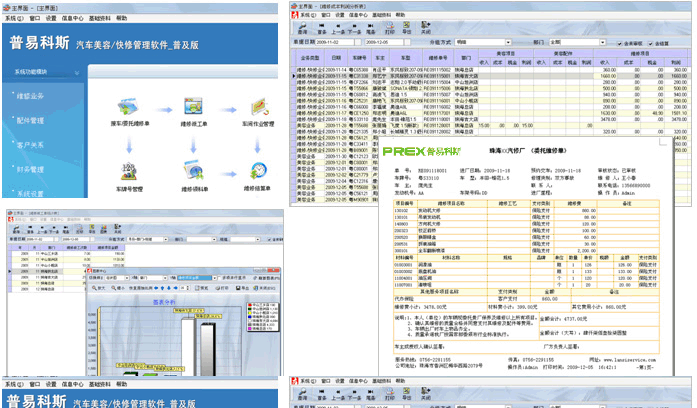697x408 pixels.
Task: Open 基础资料 menu in upper main window
Action: 100,18
